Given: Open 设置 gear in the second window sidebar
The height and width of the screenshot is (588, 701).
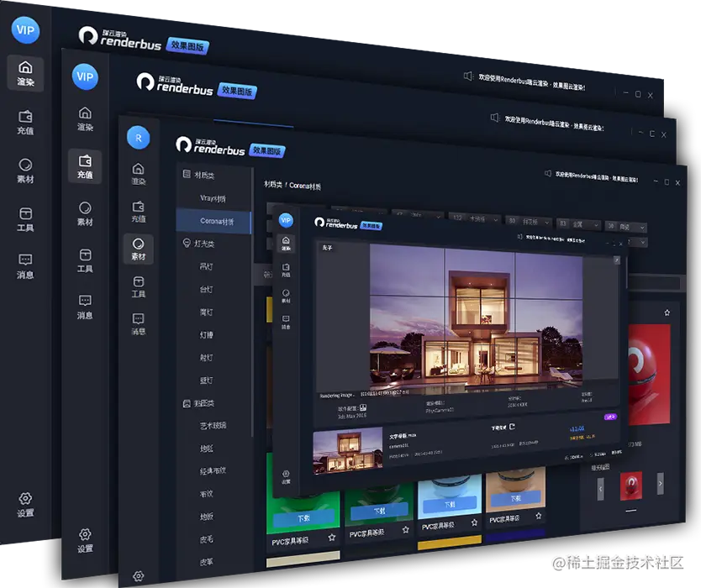Looking at the screenshot, I should [x=85, y=541].
